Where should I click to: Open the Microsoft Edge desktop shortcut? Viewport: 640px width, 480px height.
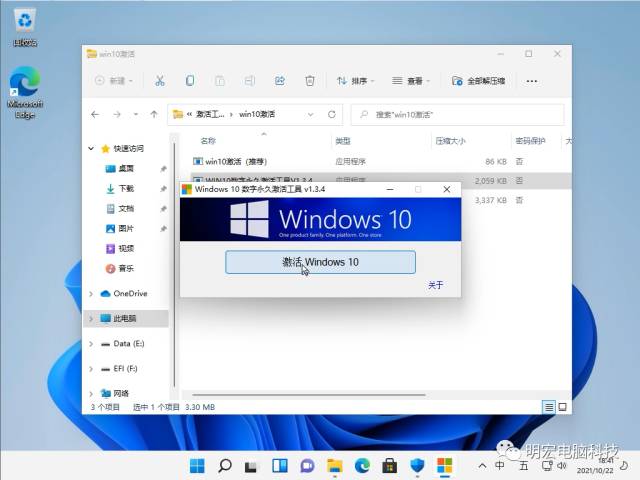coord(24,93)
